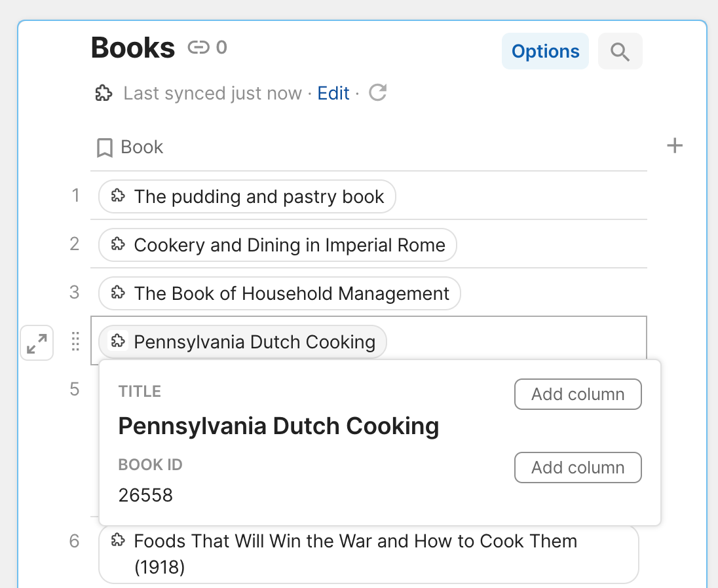
Task: Add column for the TITLE field
Action: pyautogui.click(x=578, y=394)
